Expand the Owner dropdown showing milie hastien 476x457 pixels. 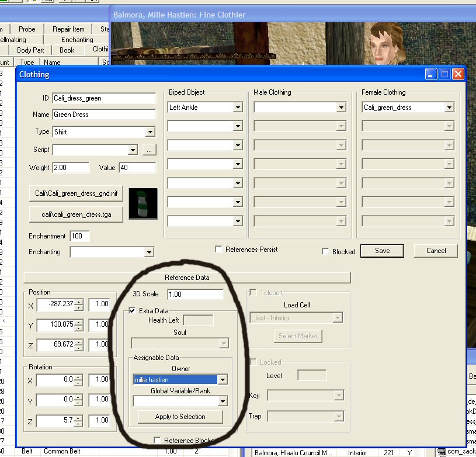[223, 380]
